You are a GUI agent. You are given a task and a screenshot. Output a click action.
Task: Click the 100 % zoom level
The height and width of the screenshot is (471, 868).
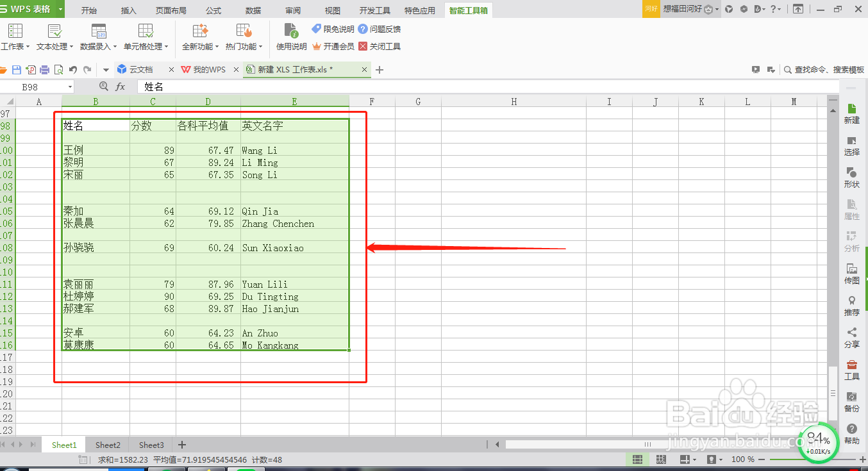(743, 459)
